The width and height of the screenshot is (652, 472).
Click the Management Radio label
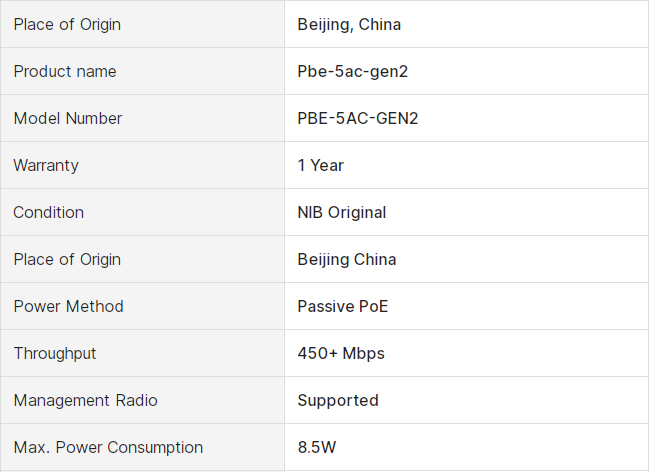86,400
